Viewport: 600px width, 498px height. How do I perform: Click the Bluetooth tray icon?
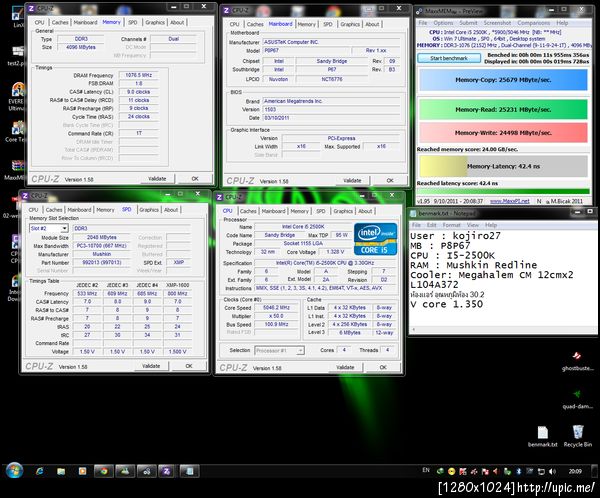point(518,471)
